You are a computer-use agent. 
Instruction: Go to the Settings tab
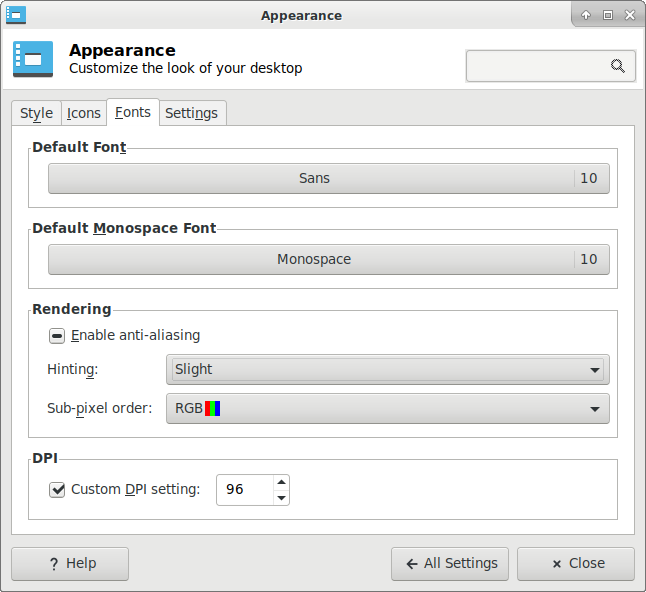(191, 113)
